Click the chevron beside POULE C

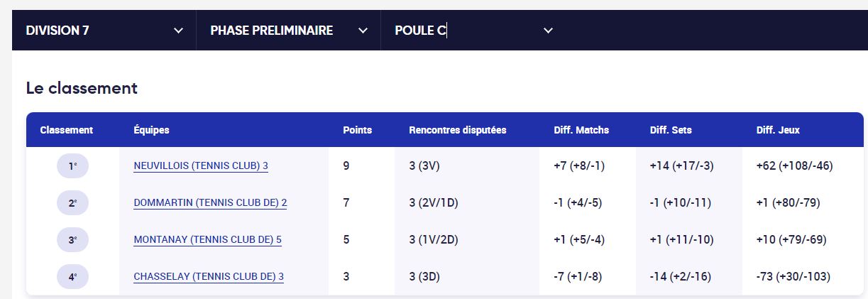coord(548,31)
